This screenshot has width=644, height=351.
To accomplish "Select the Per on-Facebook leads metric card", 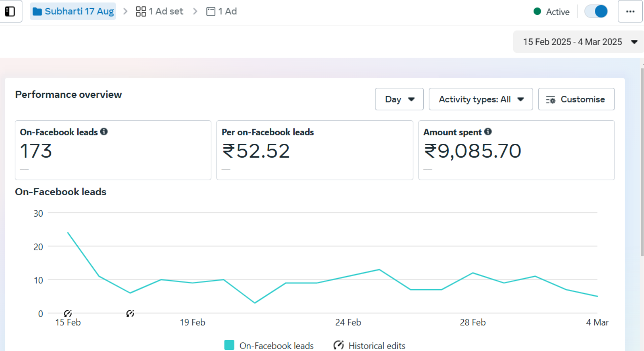I will tap(314, 150).
